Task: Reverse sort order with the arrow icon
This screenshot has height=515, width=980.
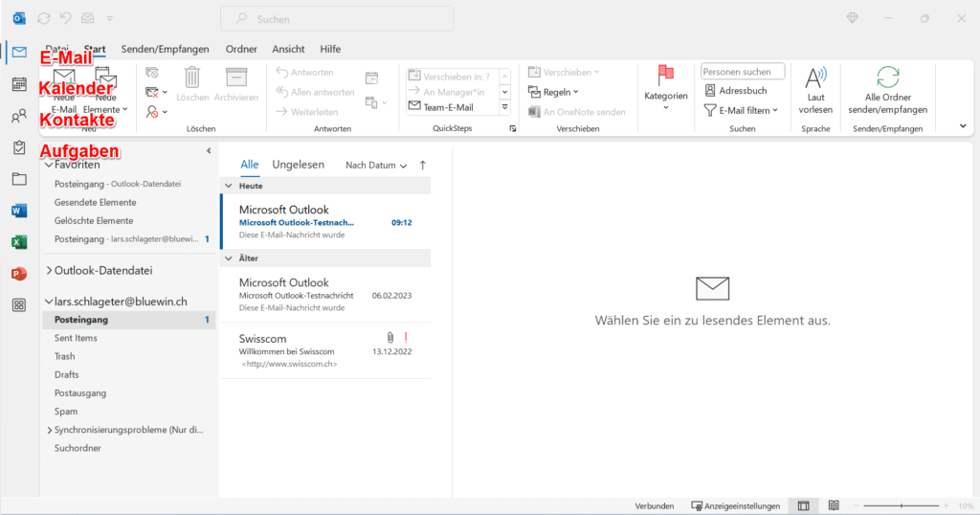Action: click(423, 165)
